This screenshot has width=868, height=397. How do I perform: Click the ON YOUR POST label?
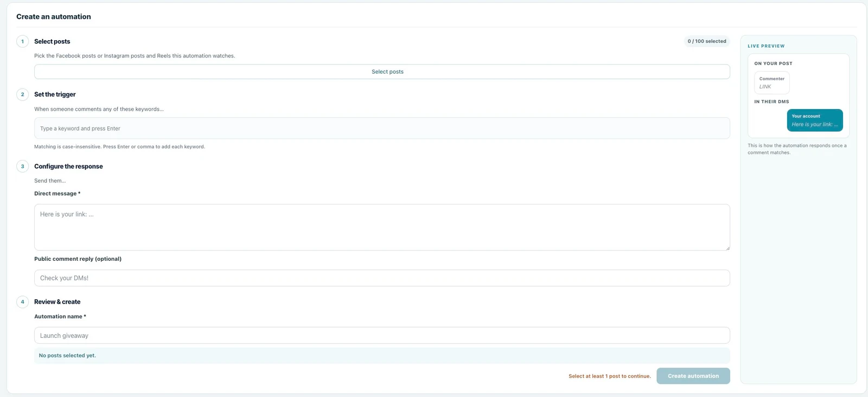point(773,63)
